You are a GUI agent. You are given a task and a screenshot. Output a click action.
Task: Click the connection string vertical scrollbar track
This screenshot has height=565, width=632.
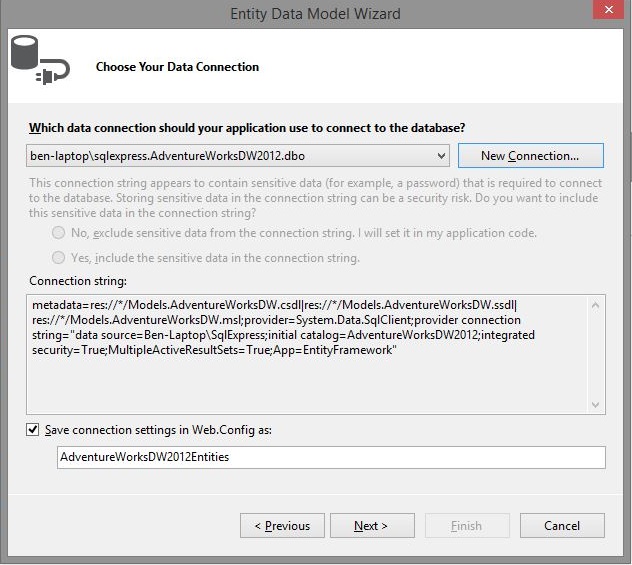pyautogui.click(x=597, y=355)
